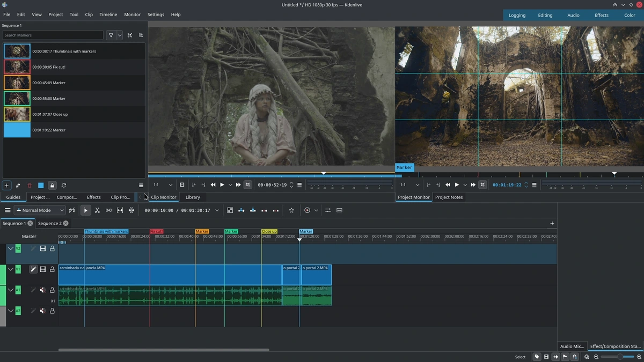Edit the marker with the pencil icon
This screenshot has width=644, height=362.
point(18,185)
